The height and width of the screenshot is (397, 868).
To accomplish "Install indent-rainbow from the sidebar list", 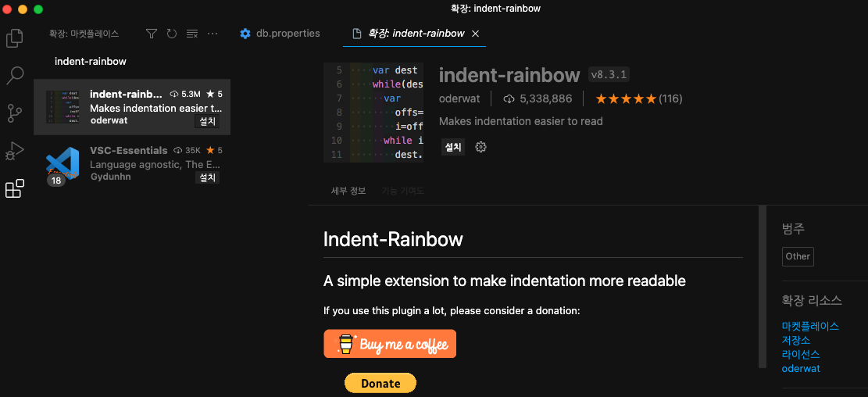I will [x=207, y=120].
